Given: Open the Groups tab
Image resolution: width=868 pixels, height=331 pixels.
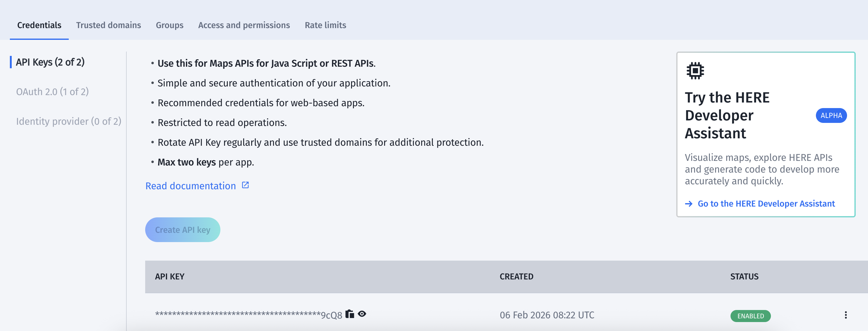Looking at the screenshot, I should click(x=170, y=25).
